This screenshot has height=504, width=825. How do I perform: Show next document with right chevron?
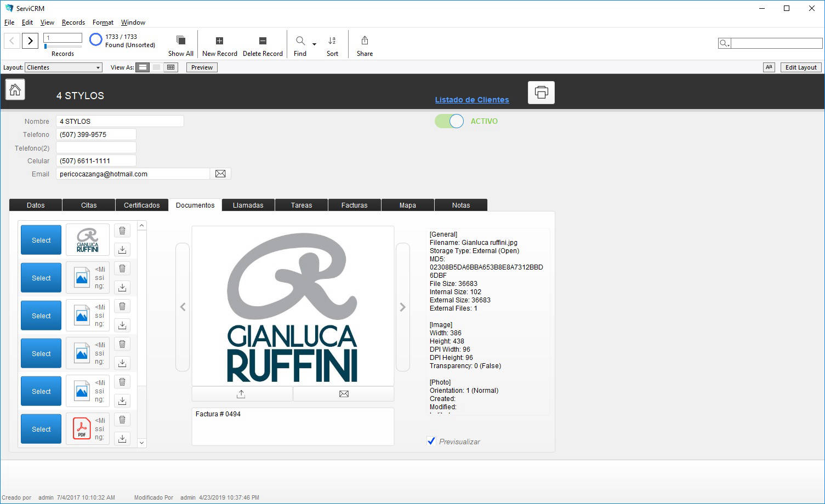click(403, 307)
